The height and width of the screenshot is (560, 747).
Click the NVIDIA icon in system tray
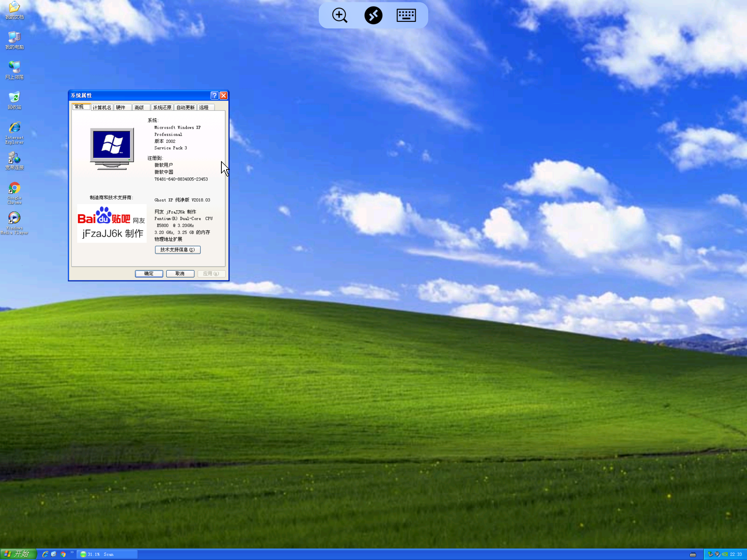725,554
